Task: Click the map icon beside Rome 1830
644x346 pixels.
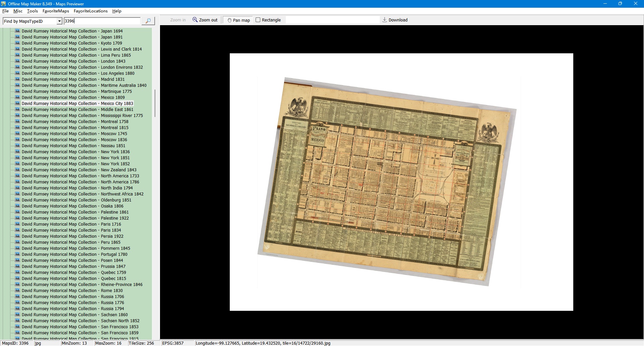Action: point(17,290)
